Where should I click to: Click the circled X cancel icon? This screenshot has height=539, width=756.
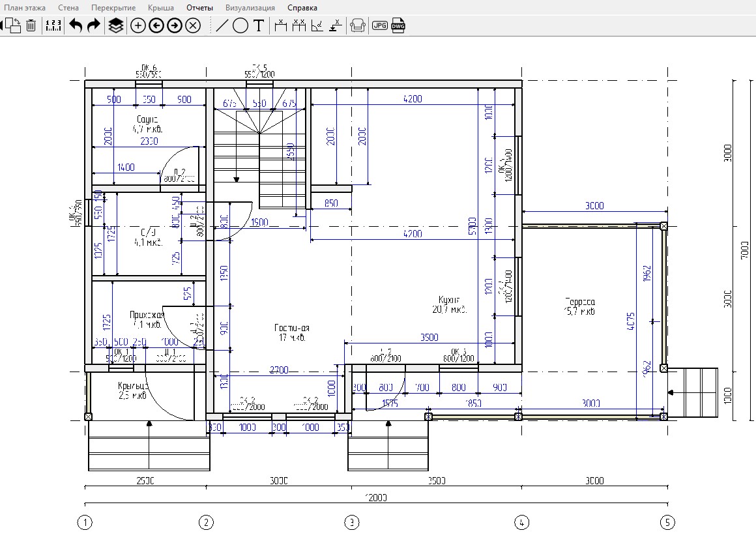(193, 25)
